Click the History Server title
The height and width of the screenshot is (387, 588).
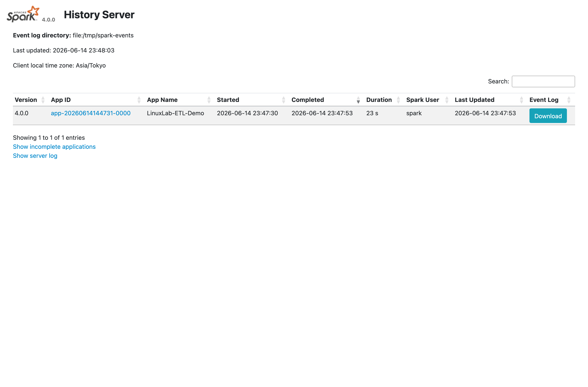pos(99,15)
